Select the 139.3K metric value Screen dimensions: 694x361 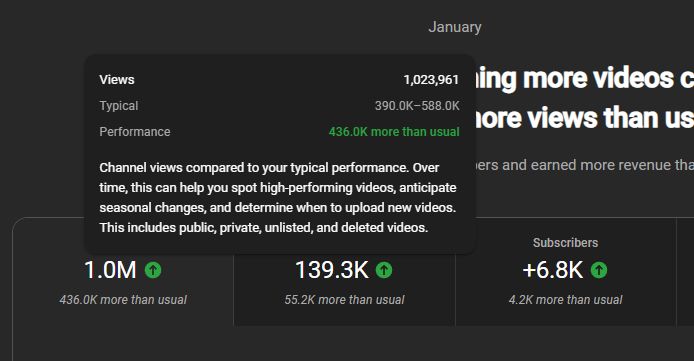tap(332, 270)
